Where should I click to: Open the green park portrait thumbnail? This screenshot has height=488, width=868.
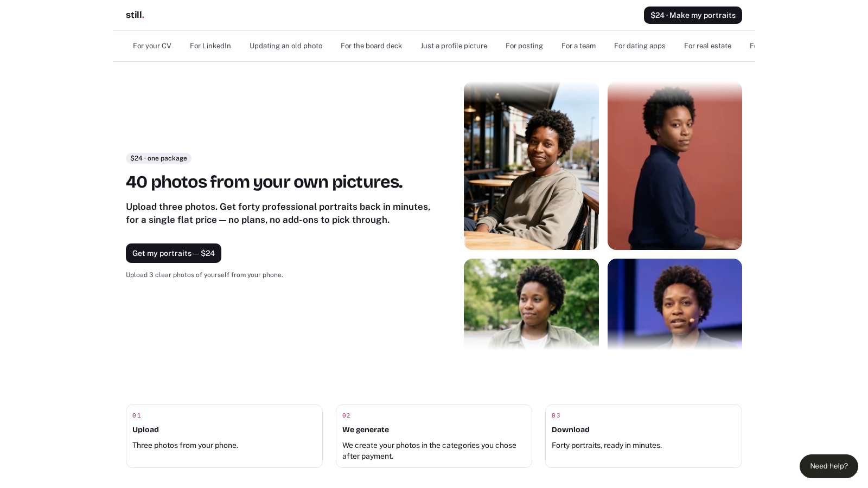click(x=531, y=304)
